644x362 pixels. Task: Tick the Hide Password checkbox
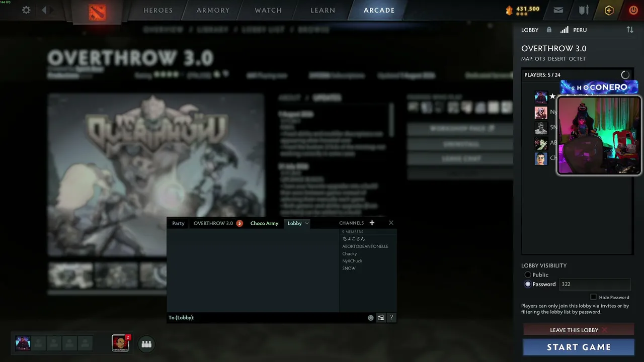pyautogui.click(x=593, y=297)
